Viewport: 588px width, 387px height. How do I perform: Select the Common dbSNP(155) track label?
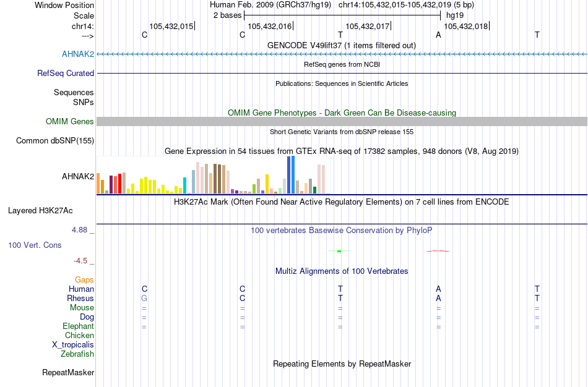[55, 140]
